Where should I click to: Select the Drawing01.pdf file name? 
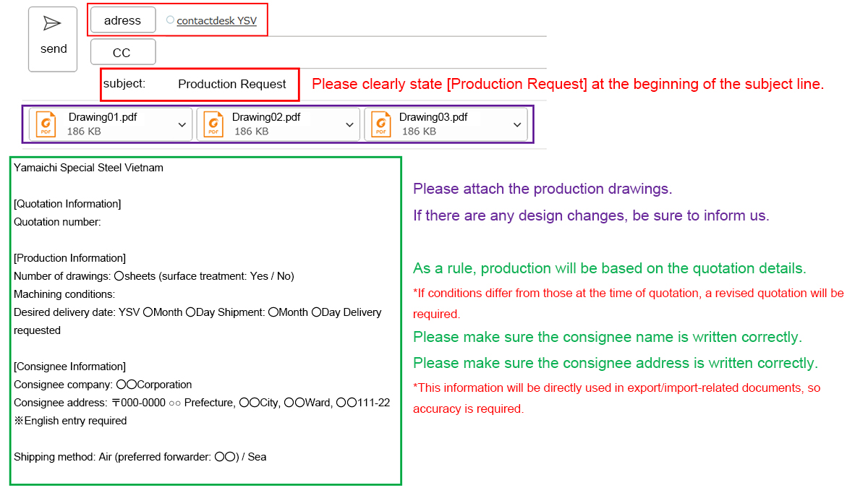click(x=102, y=117)
